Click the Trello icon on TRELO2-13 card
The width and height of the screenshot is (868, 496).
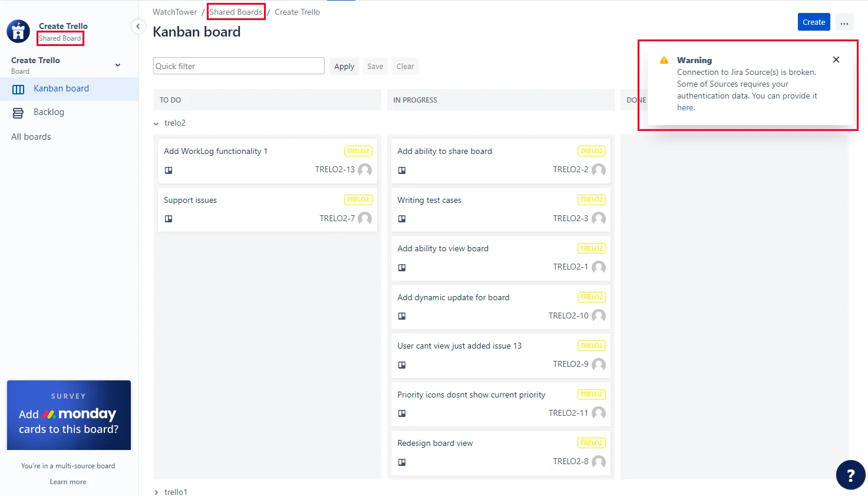(x=169, y=170)
